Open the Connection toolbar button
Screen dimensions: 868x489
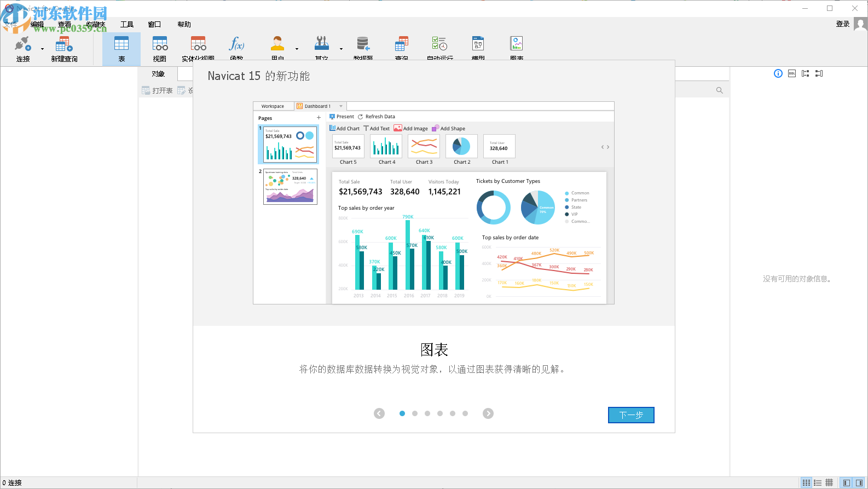click(x=23, y=49)
